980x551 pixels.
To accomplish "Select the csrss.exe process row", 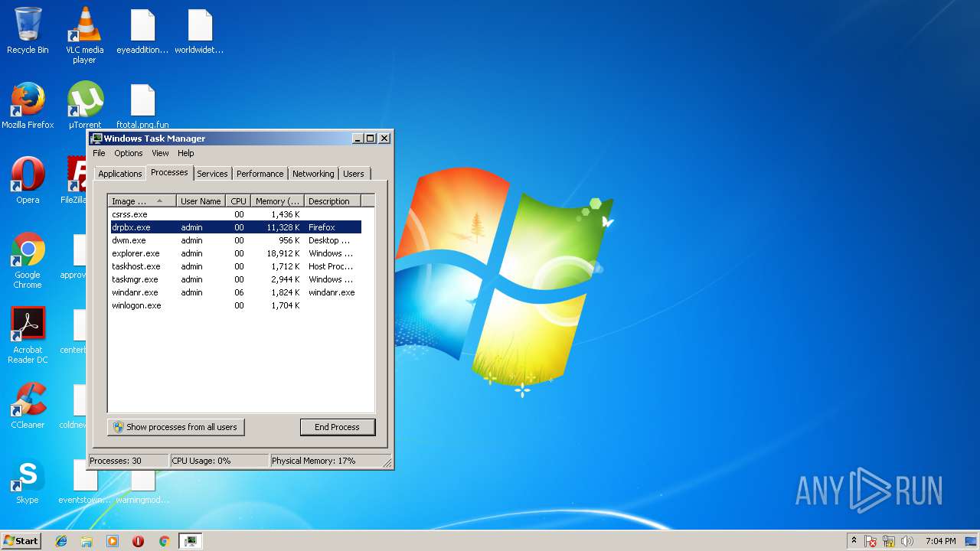I will (235, 214).
